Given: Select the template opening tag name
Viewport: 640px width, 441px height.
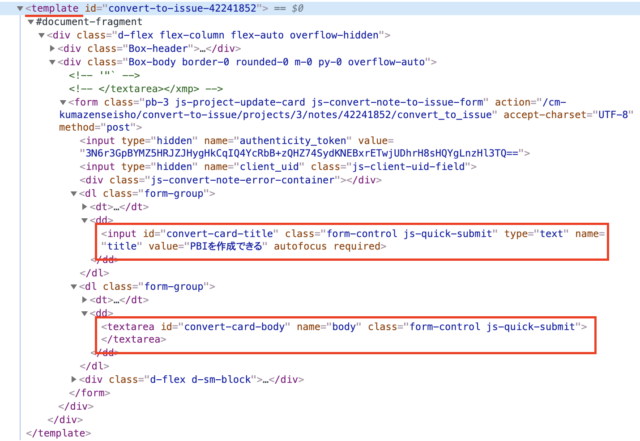Looking at the screenshot, I should (x=55, y=8).
